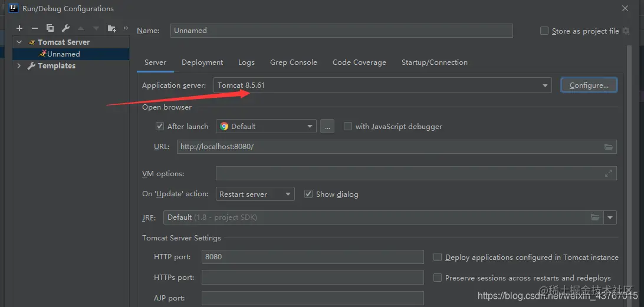
Task: Close the Run/Debug Configurations dialog
Action: 625,8
